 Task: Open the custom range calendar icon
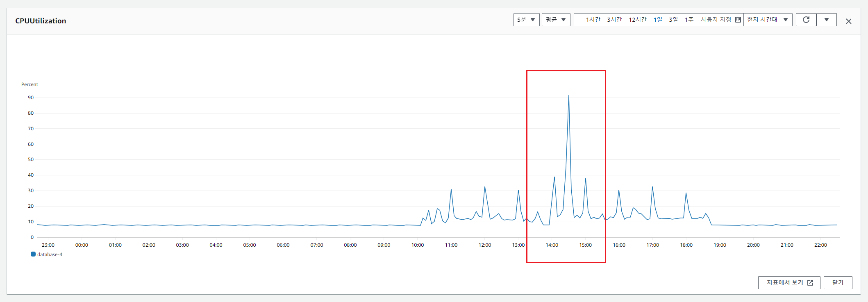[738, 20]
